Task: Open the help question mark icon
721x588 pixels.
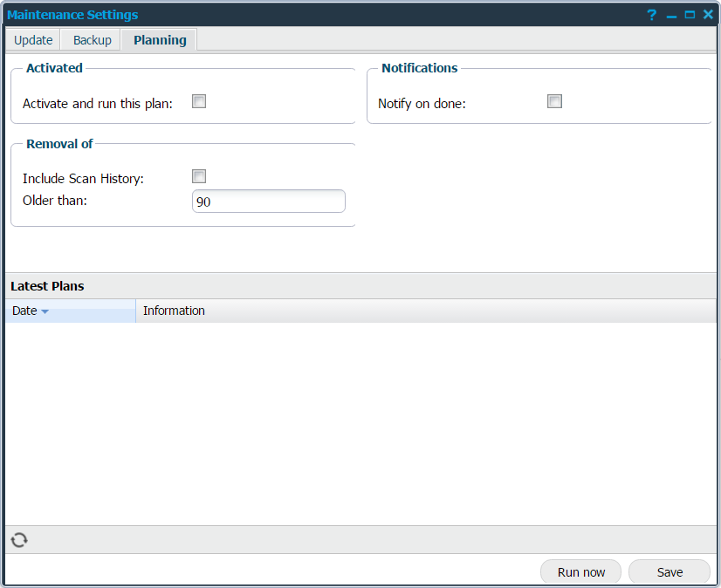Action: [x=651, y=15]
